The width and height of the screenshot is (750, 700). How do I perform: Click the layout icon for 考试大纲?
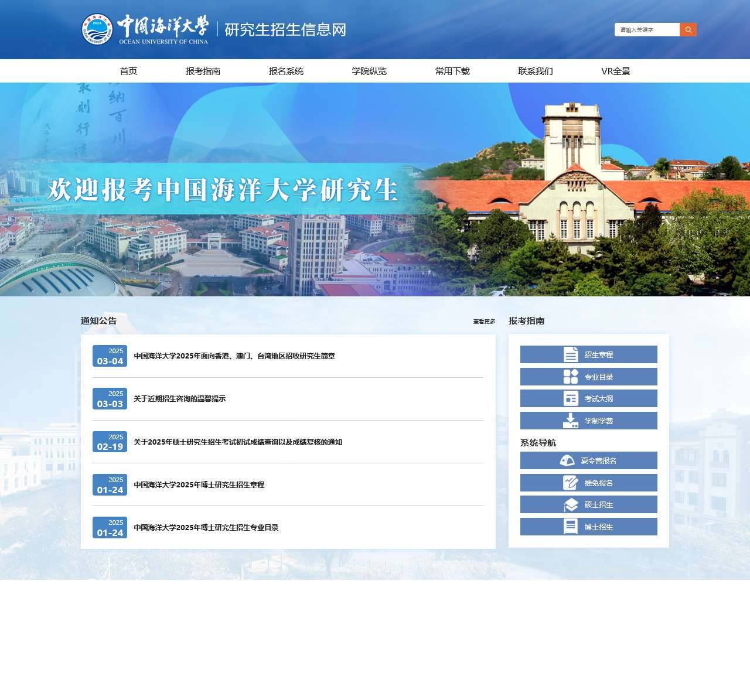coord(571,398)
